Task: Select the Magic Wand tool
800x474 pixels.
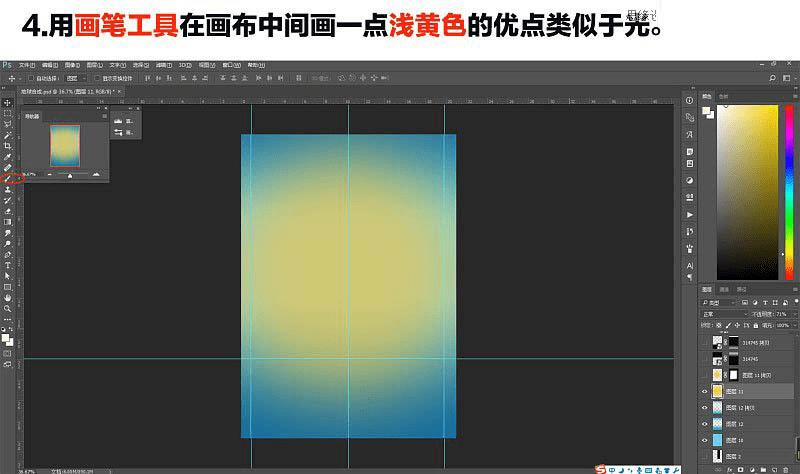Action: point(8,135)
